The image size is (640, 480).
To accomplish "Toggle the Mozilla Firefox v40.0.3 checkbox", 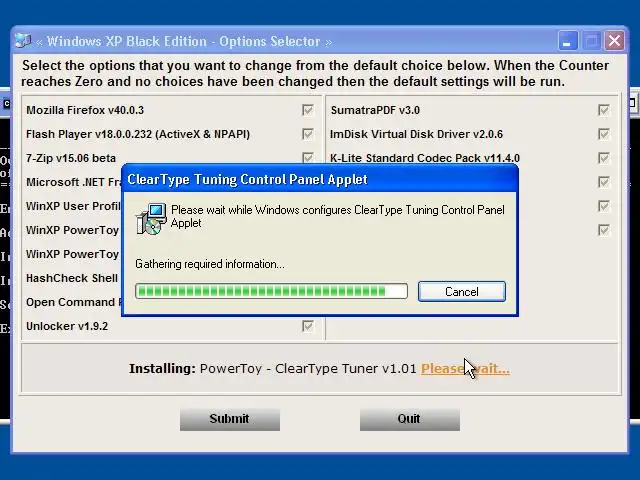I will pyautogui.click(x=308, y=110).
